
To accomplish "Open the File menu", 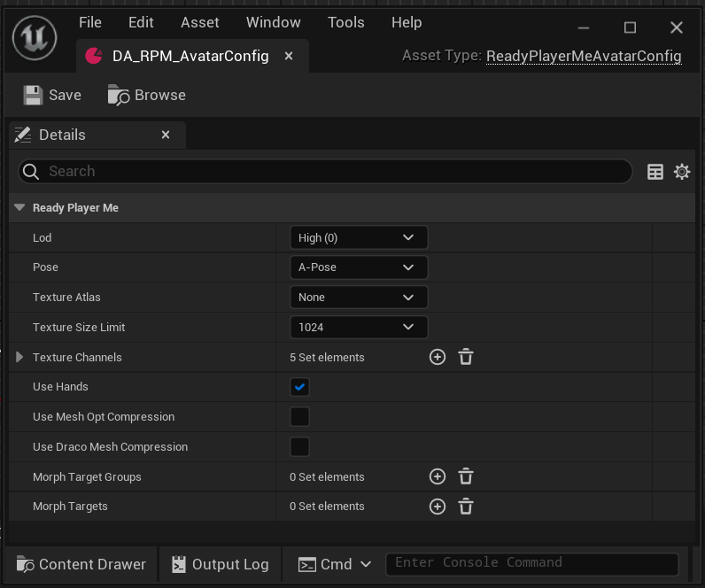I will click(90, 22).
